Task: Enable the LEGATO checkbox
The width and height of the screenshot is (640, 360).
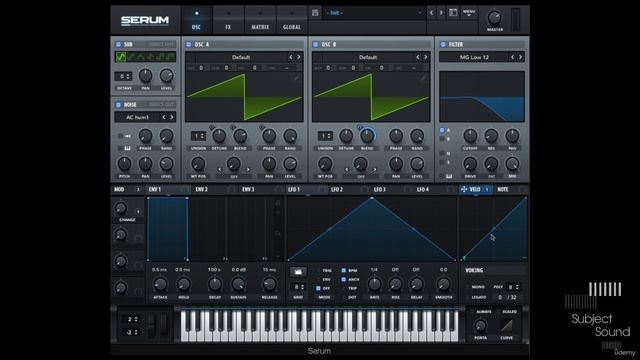Action: coord(468,297)
